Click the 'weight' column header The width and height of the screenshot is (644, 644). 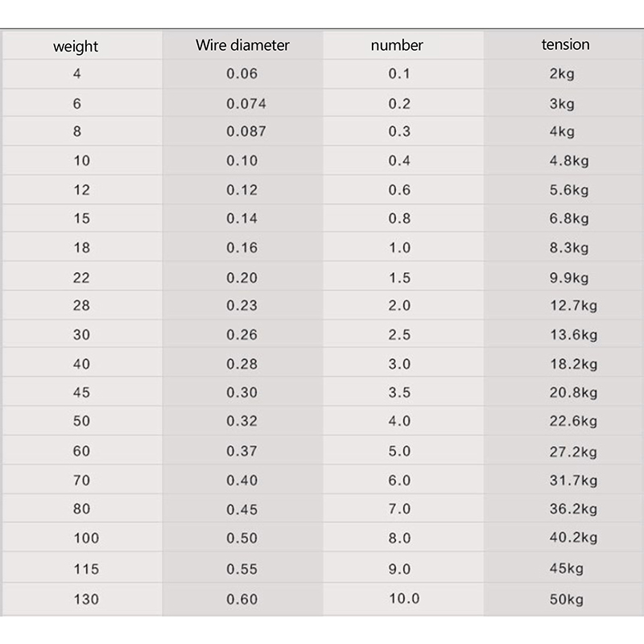[76, 46]
